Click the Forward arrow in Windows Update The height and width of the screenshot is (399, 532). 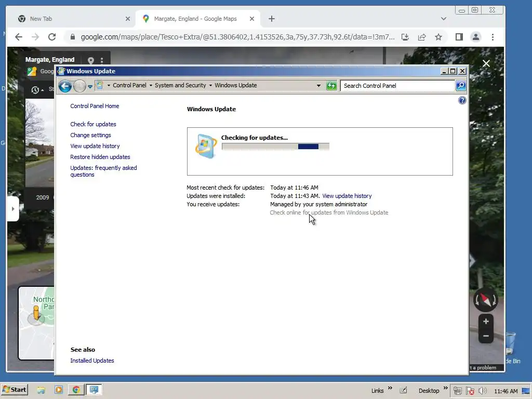79,86
